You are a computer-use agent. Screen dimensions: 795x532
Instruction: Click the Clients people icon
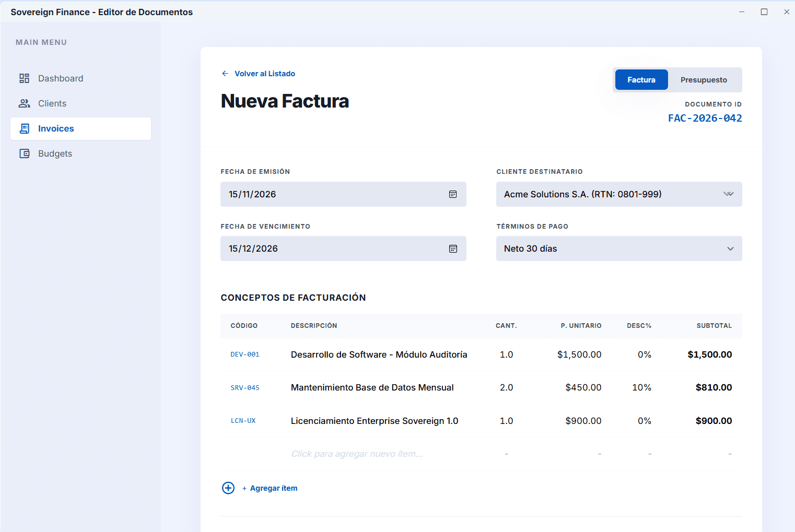point(24,103)
